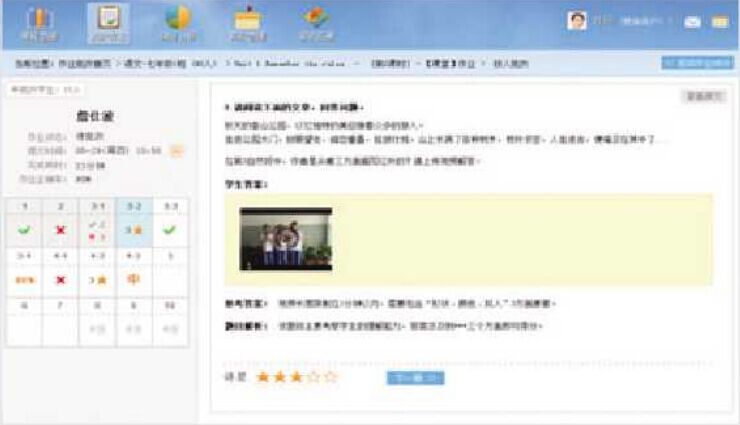740x425 pixels.
Task: Select question 3-3 with green checkmark
Action: 171,229
